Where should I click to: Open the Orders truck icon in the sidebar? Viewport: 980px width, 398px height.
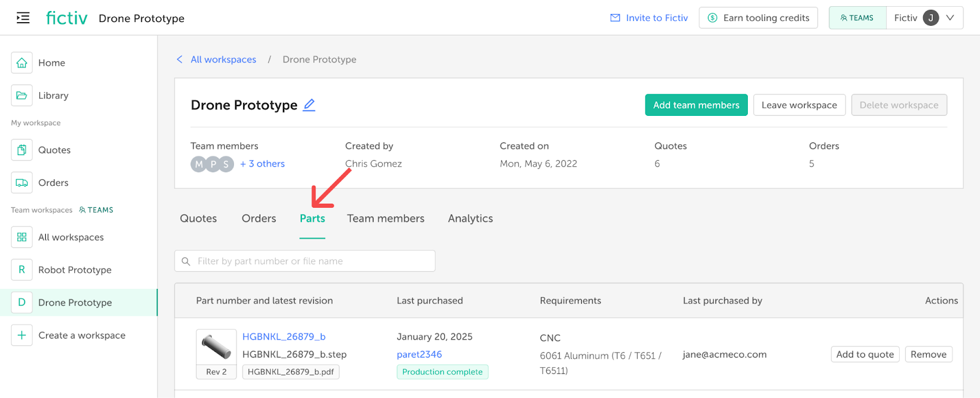21,183
